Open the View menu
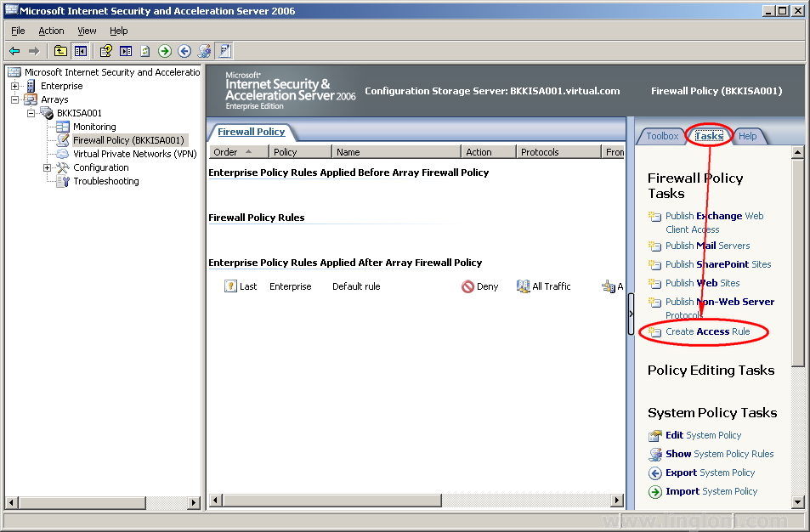 point(87,31)
